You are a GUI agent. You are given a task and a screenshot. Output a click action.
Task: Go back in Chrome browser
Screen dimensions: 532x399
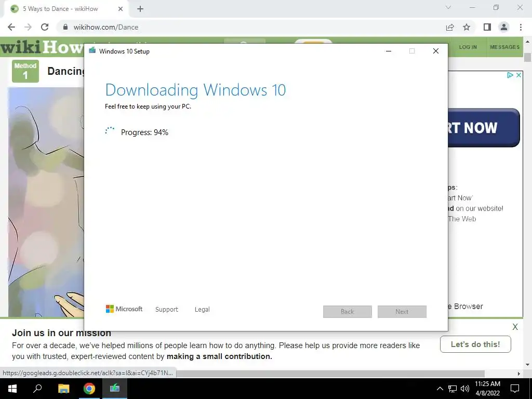pyautogui.click(x=11, y=27)
